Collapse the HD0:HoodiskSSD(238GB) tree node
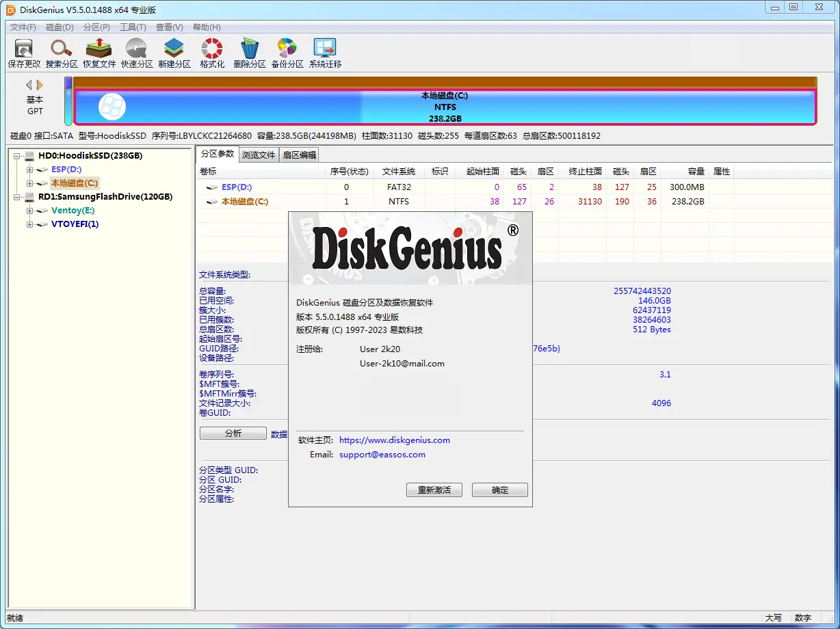Viewport: 840px width, 629px height. [17, 156]
